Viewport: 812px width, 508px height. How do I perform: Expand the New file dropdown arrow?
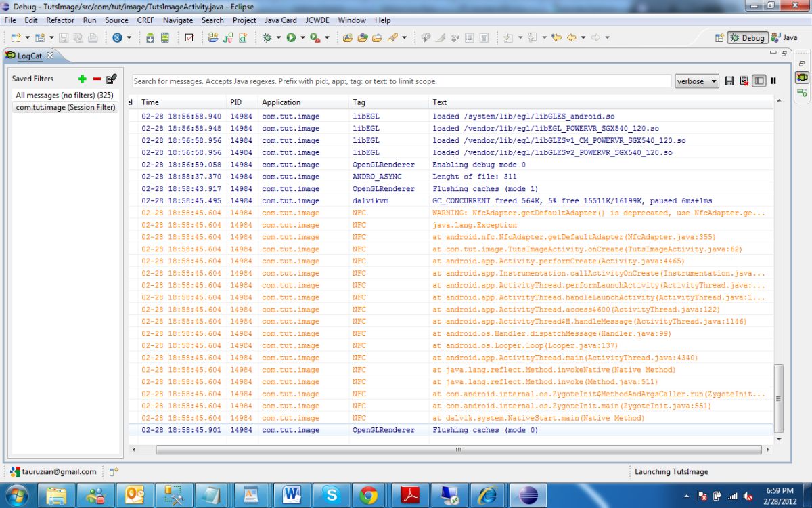point(27,38)
